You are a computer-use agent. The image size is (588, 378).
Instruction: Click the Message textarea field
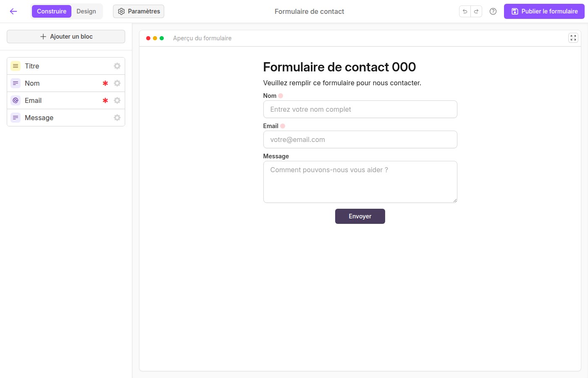pos(360,182)
